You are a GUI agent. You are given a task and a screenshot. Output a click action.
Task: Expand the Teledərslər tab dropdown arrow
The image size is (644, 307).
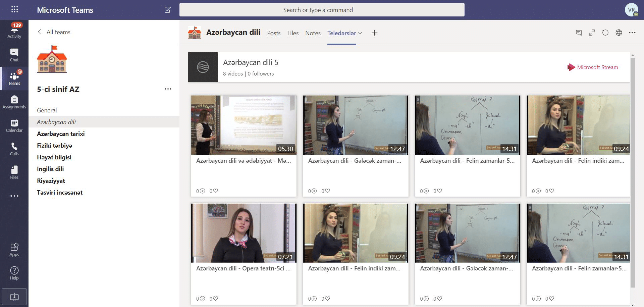tap(360, 33)
